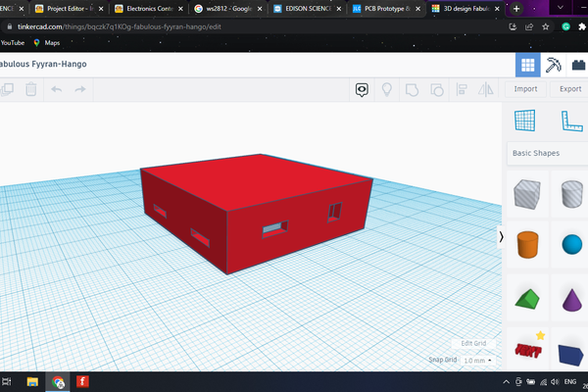The image size is (588, 392).
Task: Pick the blue Sphere shape
Action: pos(572,245)
